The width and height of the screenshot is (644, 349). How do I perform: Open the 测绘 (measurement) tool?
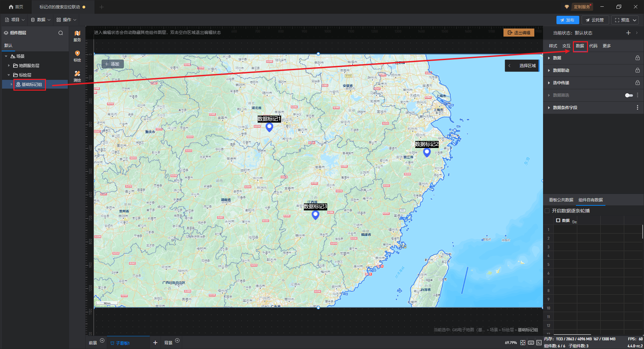(77, 76)
